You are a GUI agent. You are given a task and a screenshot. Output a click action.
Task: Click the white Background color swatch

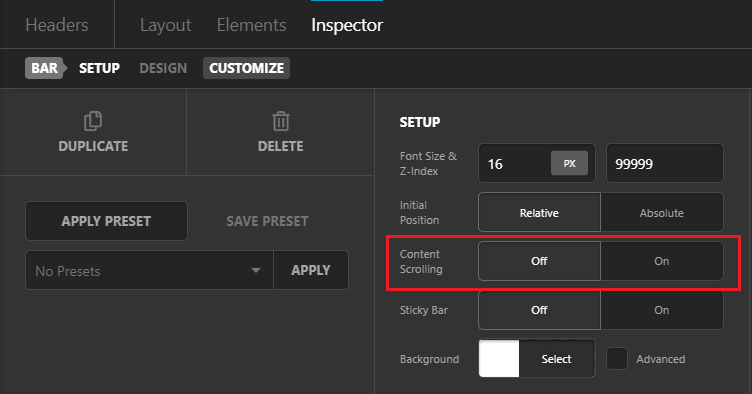[x=499, y=359]
